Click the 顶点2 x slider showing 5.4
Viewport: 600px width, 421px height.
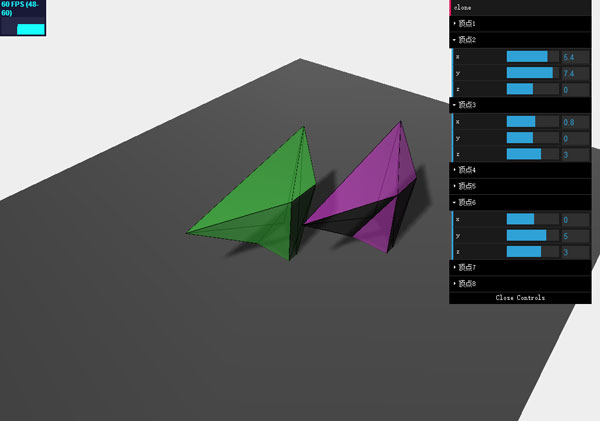(532, 57)
